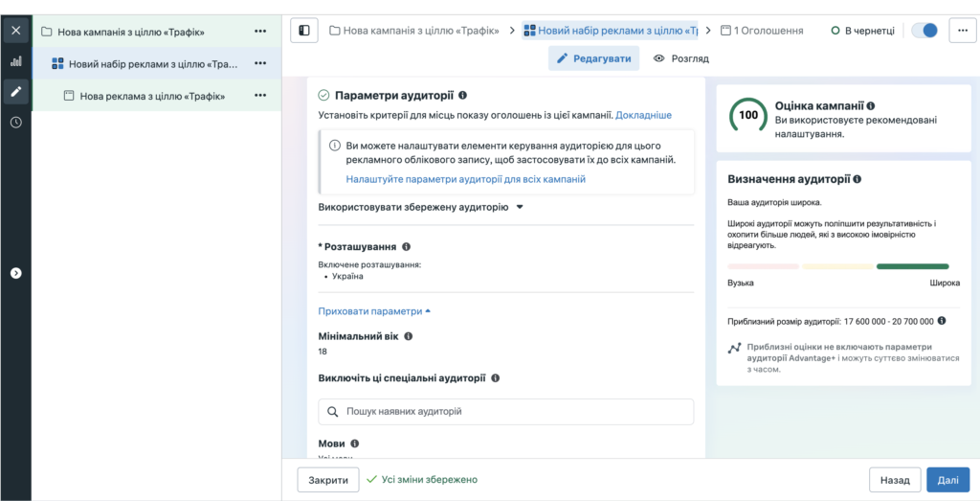Open more options for Новий набір реклами row
This screenshot has width=980, height=501.
tap(260, 63)
